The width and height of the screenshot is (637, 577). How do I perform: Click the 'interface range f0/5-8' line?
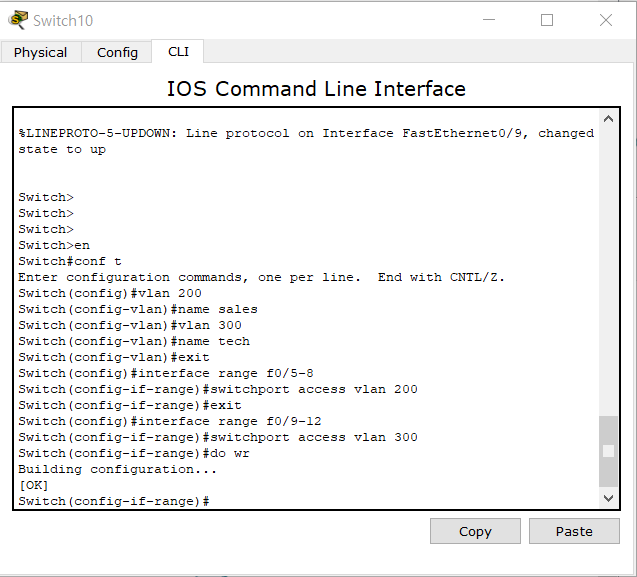pos(166,373)
